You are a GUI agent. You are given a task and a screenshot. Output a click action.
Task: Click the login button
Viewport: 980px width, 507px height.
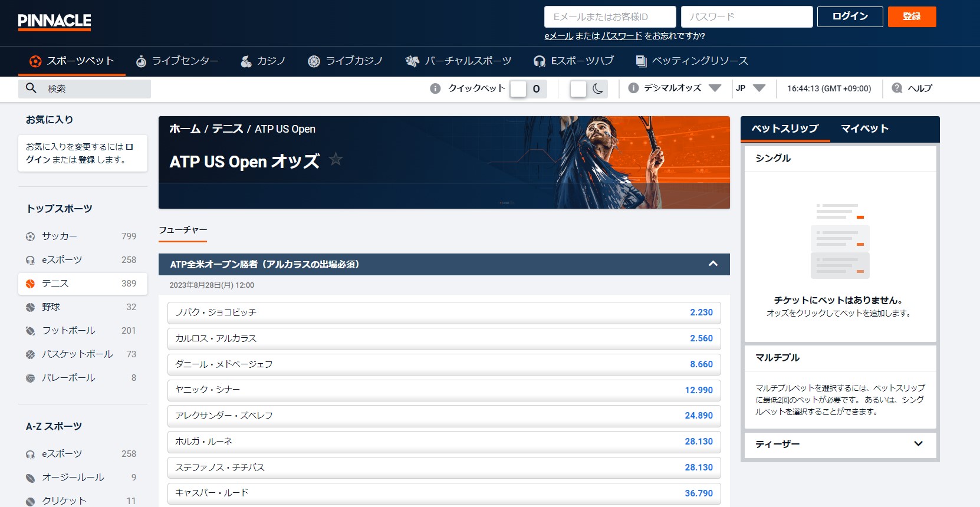[850, 17]
